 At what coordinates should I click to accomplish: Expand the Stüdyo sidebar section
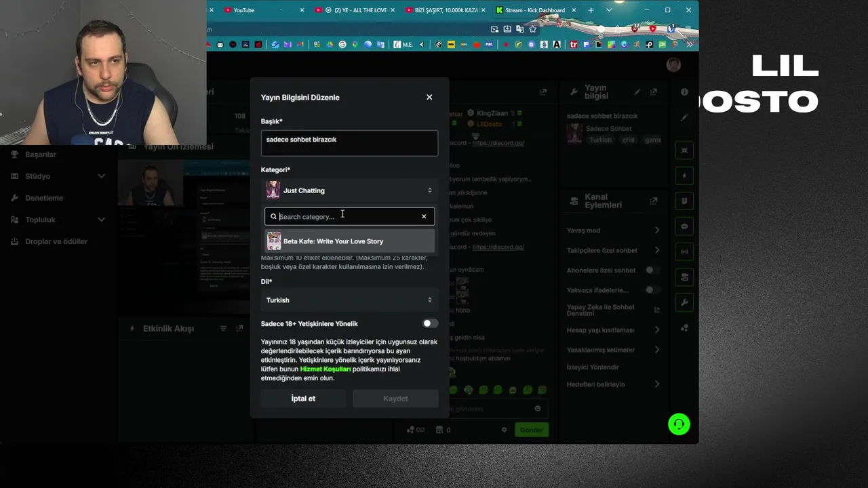[58, 176]
